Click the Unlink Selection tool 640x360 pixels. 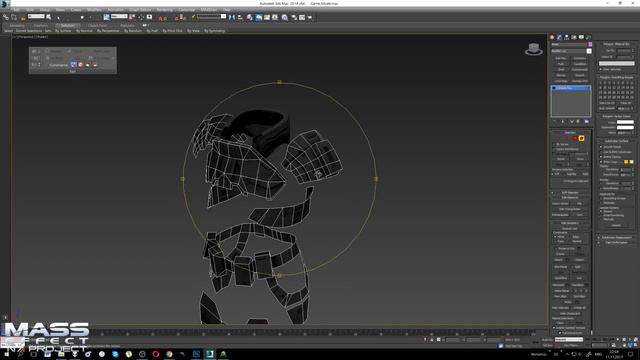13,17
